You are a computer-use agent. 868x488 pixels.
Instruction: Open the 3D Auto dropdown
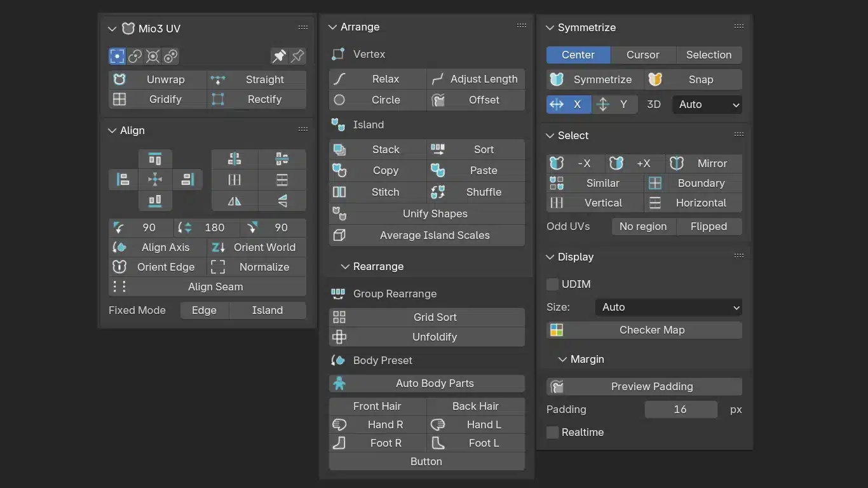(707, 104)
